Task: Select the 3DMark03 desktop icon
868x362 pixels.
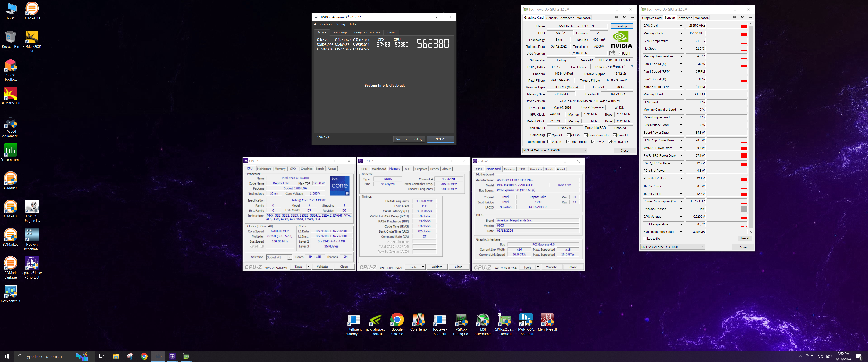Action: [10, 181]
